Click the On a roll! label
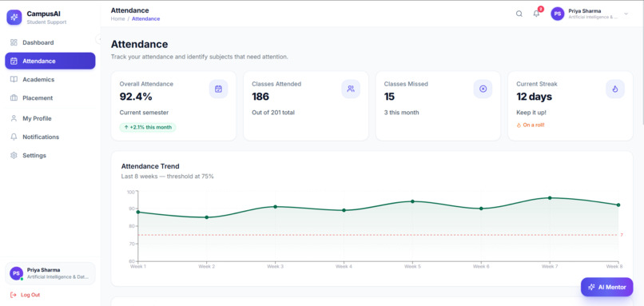 [x=531, y=125]
